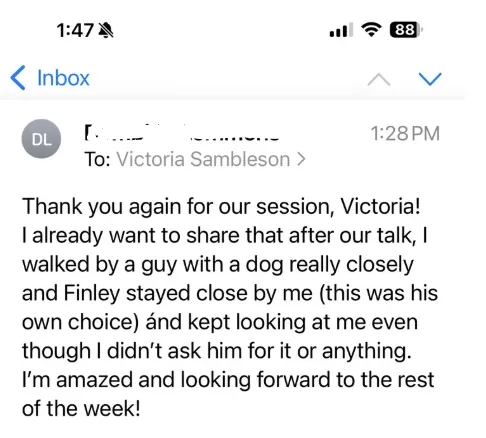Select recipient Victoria Sambleson
Viewport: 486px width, 438px height.
[203, 159]
